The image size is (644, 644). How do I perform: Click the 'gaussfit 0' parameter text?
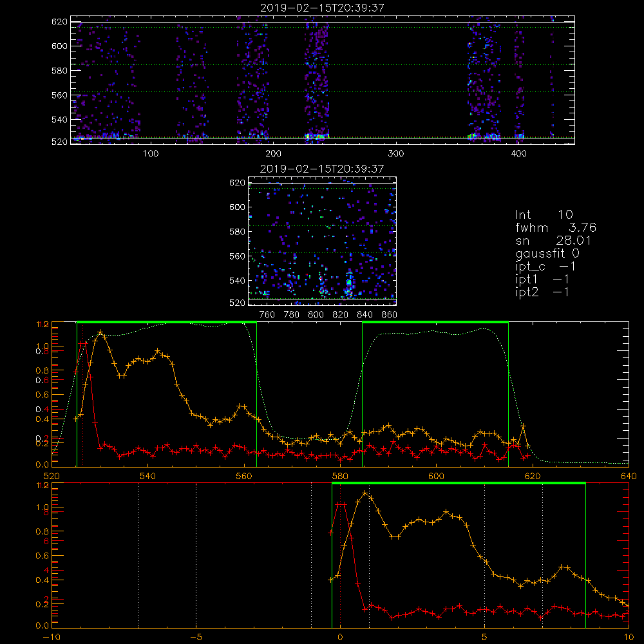click(x=547, y=253)
